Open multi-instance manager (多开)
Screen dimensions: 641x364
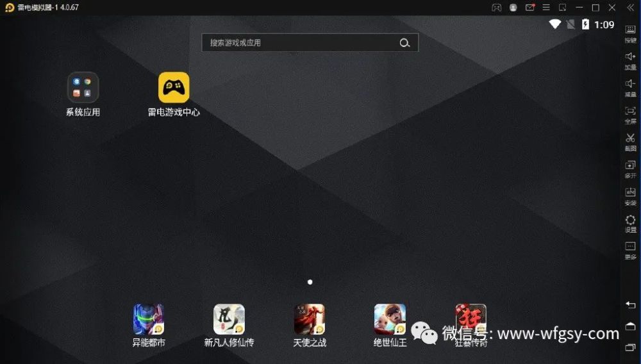[630, 169]
